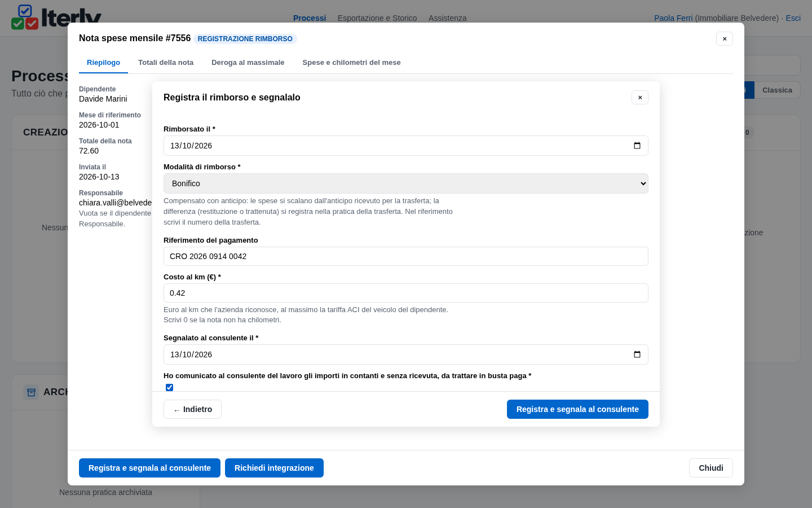The height and width of the screenshot is (508, 812).
Task: Click the Nota spese mensile #7556 title
Action: [x=135, y=38]
